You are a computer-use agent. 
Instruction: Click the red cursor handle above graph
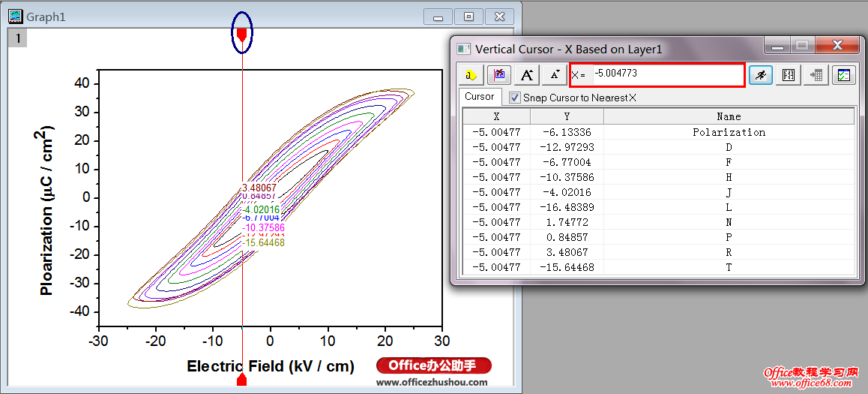[x=241, y=34]
